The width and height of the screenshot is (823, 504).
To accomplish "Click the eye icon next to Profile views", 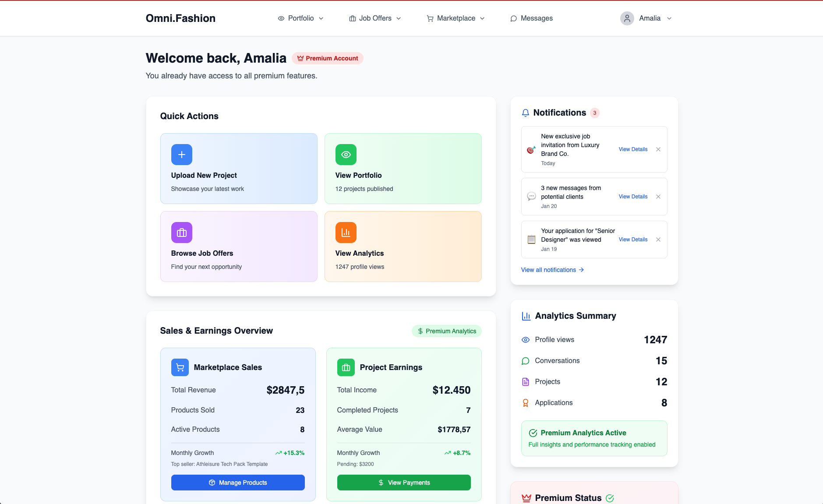I will 526,340.
